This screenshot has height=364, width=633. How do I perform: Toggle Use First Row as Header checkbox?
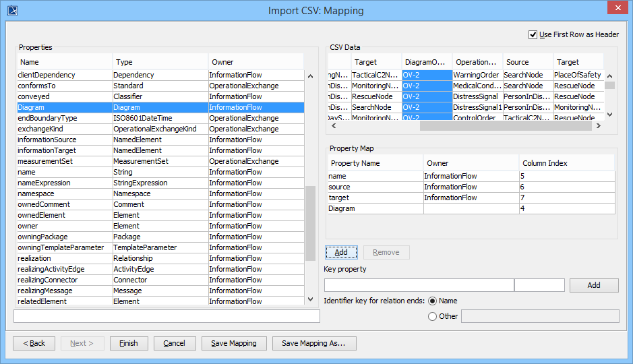533,34
